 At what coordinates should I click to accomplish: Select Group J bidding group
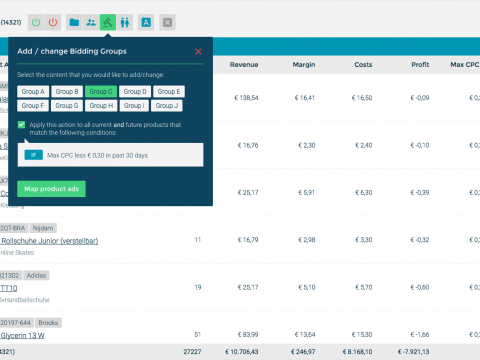tap(167, 106)
